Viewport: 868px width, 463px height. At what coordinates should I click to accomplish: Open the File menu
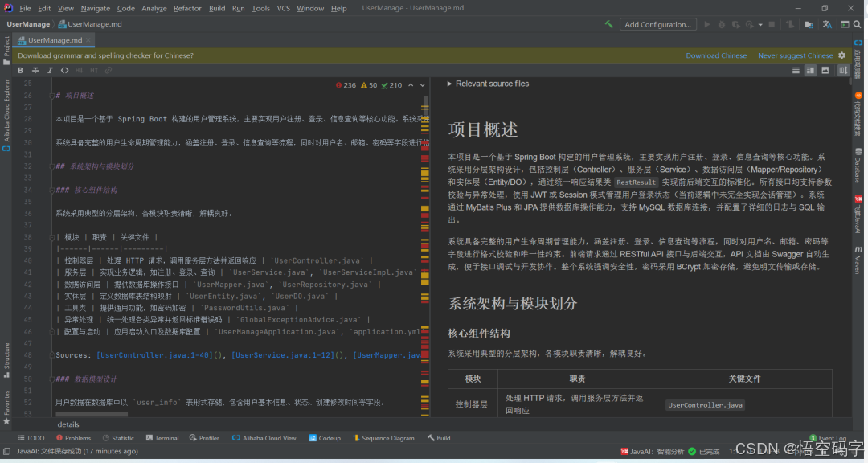[25, 8]
